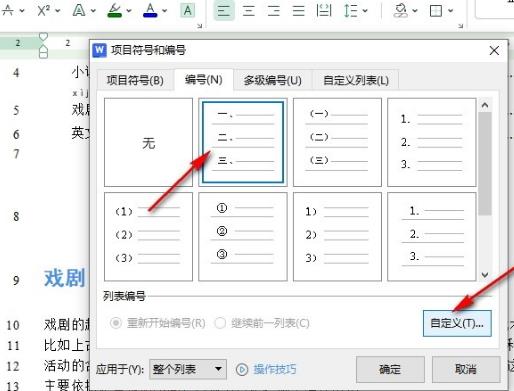Image resolution: width=514 pixels, height=391 pixels.
Task: Expand the highlight color dropdown arrow
Action: (x=129, y=11)
